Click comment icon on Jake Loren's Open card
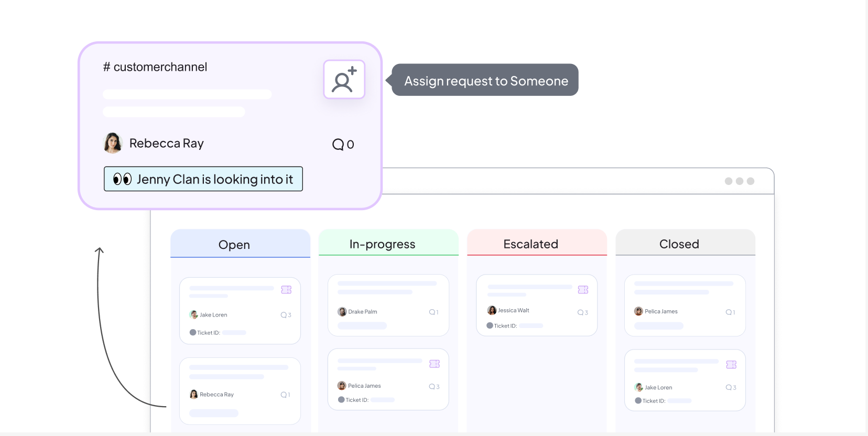The height and width of the screenshot is (436, 868). click(x=284, y=315)
